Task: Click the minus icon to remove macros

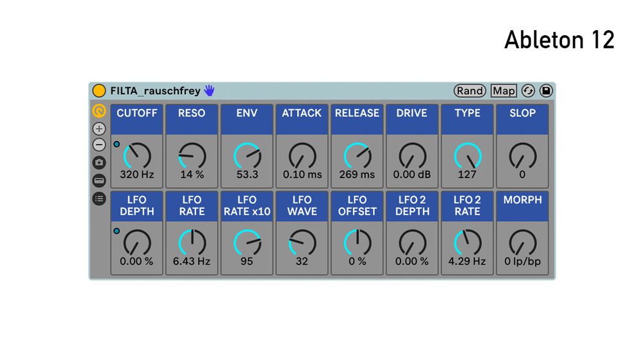Action: tap(99, 145)
